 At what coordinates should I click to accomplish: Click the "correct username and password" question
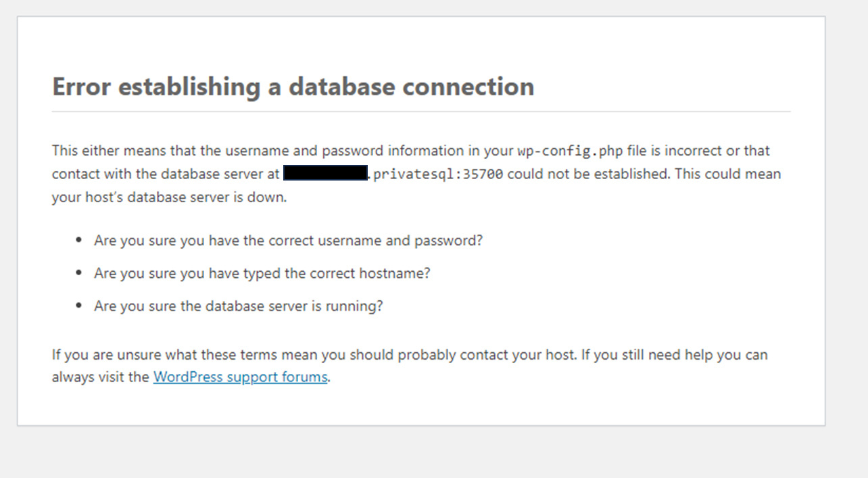pos(288,241)
